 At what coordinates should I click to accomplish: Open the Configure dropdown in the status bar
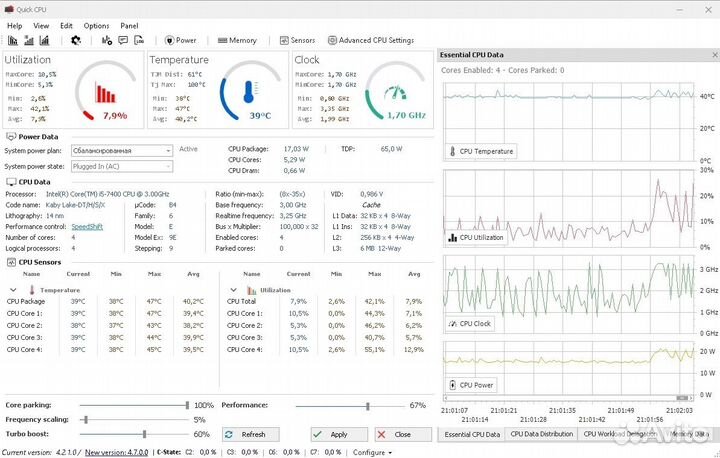tap(373, 452)
